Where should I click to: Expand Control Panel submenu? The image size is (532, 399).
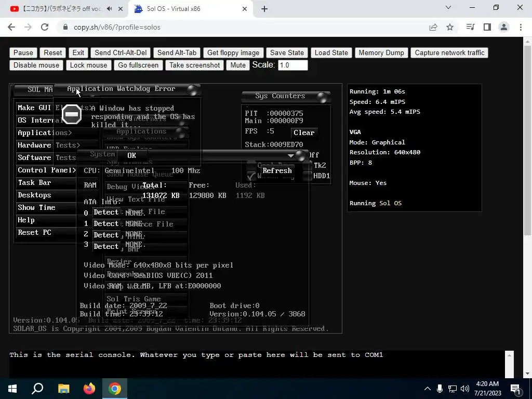[x=46, y=170]
